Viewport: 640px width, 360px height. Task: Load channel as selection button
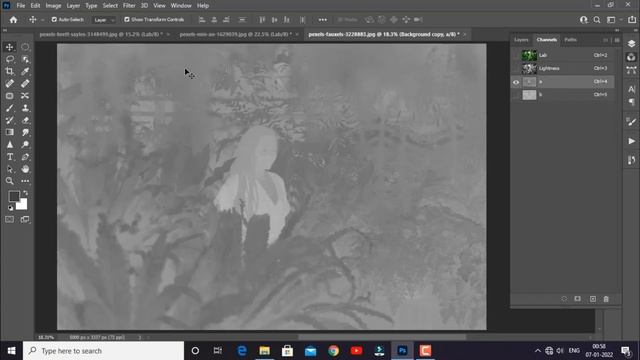click(564, 299)
